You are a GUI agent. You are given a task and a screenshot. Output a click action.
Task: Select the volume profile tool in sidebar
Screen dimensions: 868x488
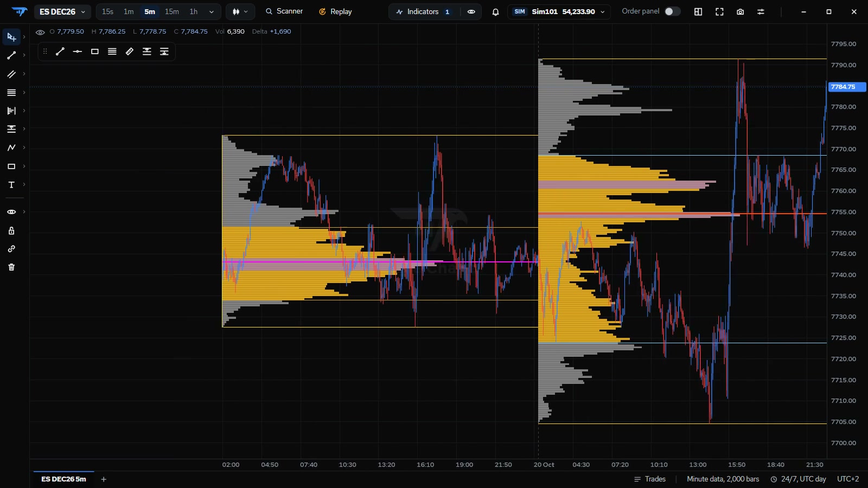pos(11,111)
